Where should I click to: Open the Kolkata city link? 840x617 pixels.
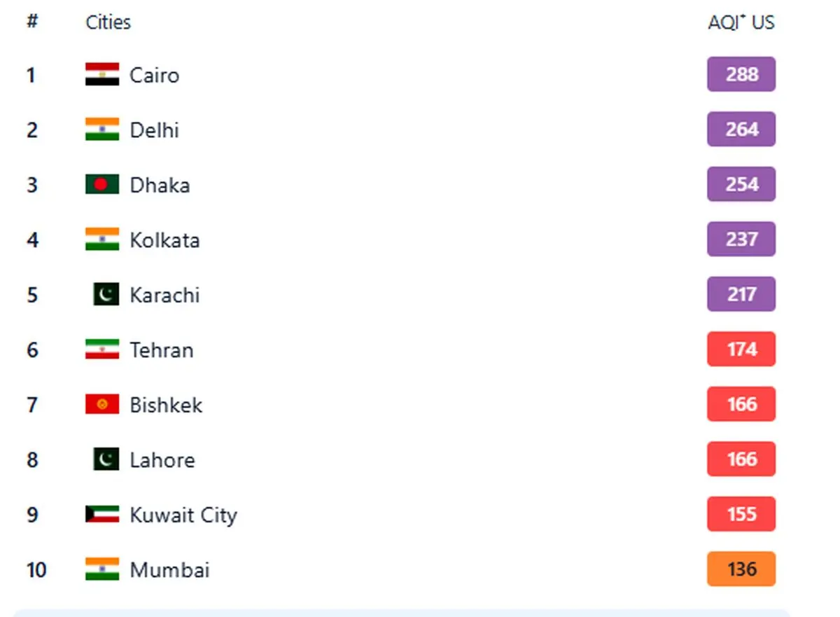(164, 240)
